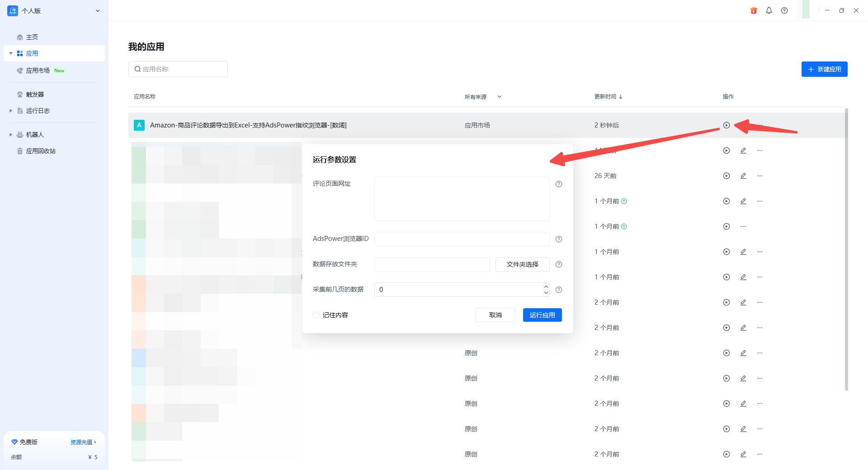The image size is (868, 470).
Task: Click edit pencil icon in the 26 天前 row
Action: point(743,176)
